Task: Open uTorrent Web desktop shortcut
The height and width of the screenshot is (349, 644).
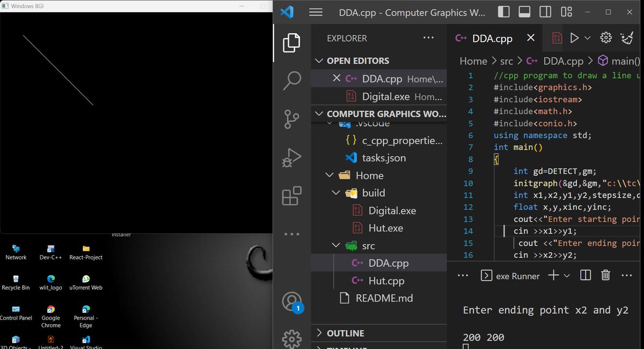Action: pos(86,283)
